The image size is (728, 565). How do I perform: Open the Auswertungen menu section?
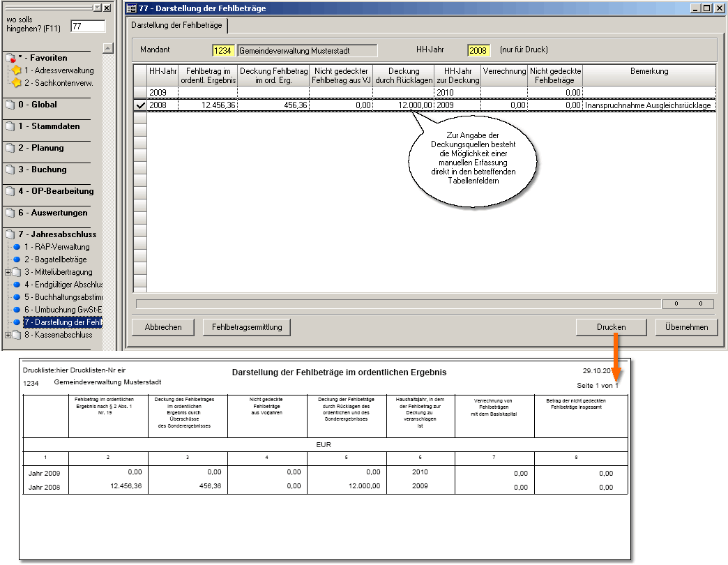52,213
